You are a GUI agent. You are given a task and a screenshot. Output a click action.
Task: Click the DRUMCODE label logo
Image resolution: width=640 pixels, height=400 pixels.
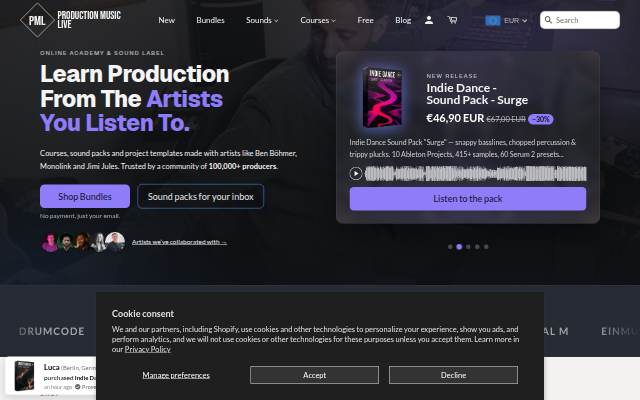coord(52,331)
